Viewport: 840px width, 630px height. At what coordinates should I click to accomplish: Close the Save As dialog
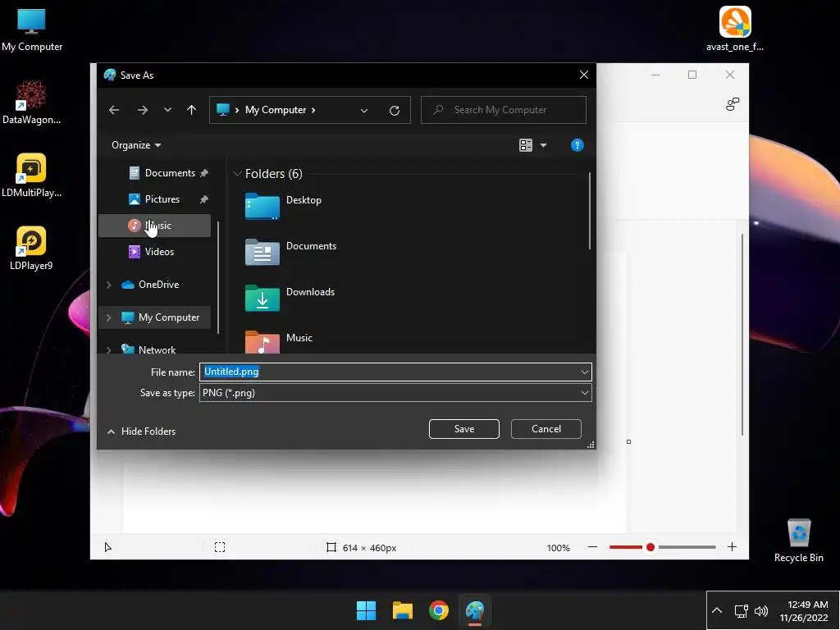point(584,75)
